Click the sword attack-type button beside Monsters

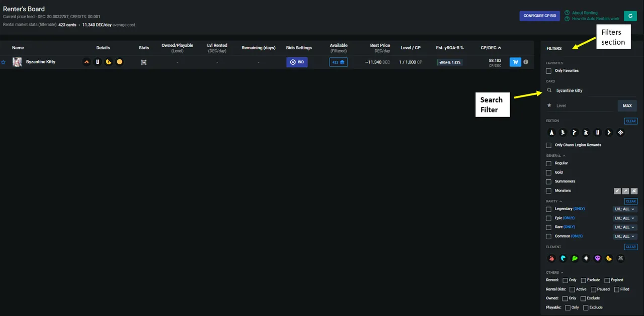[617, 191]
